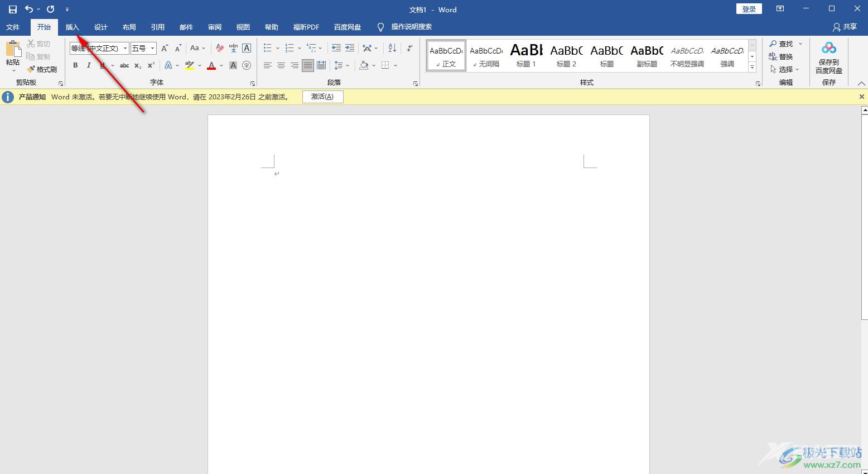Open Change Case Aa dropdown
Image resolution: width=868 pixels, height=474 pixels.
(x=197, y=48)
